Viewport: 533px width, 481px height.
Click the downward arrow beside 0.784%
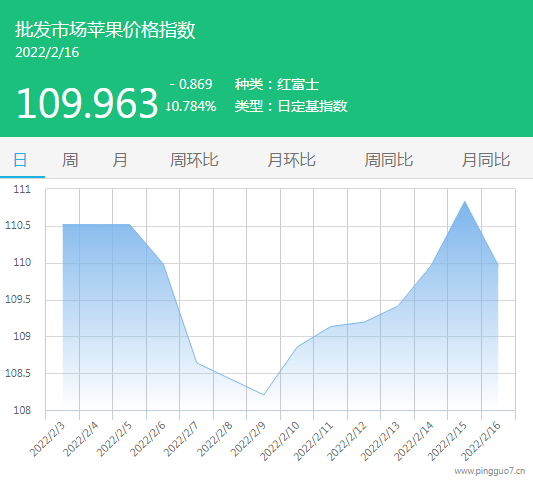pos(168,106)
